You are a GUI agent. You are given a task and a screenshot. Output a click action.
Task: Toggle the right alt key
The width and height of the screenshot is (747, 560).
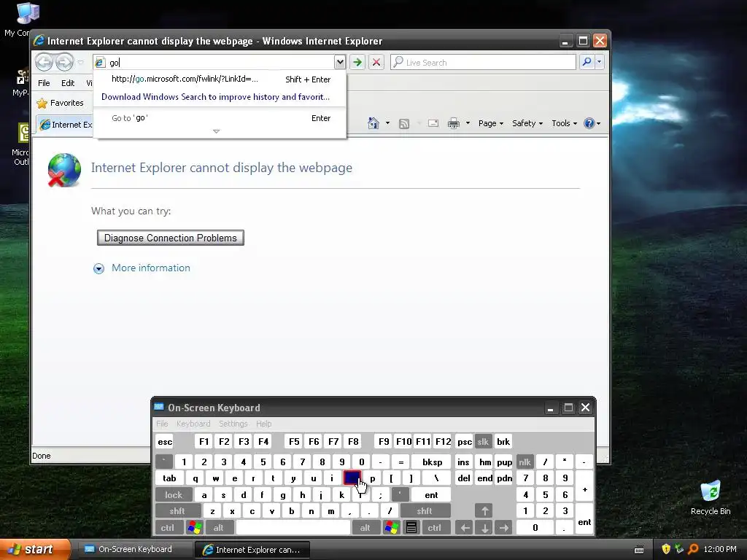365,528
